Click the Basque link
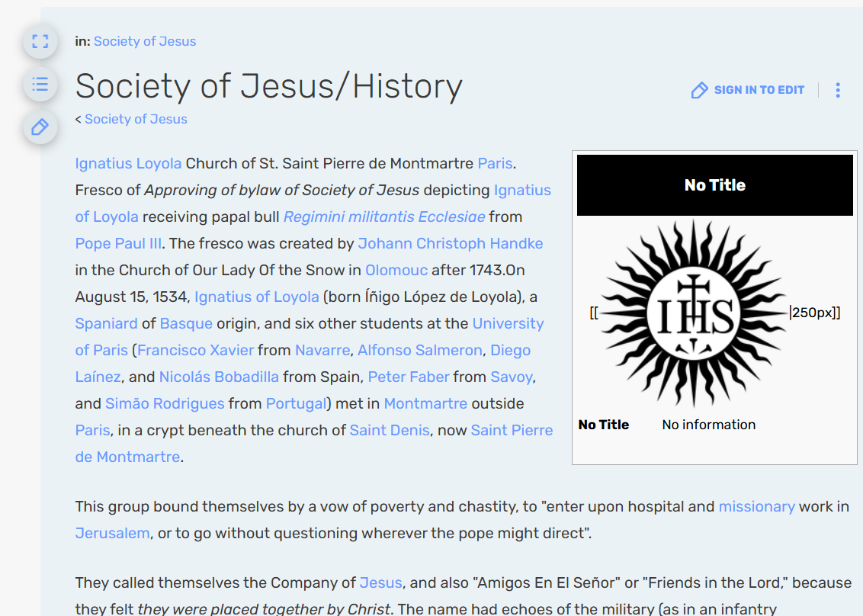 (x=186, y=324)
